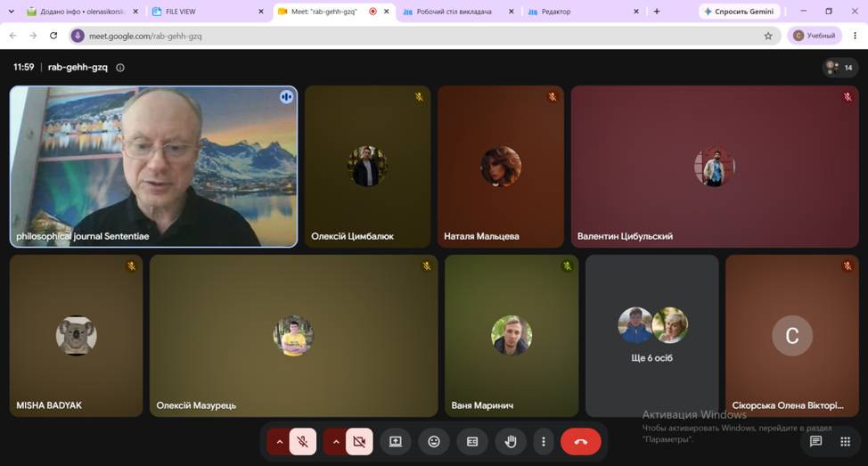Click the red leave call button
Screen dimensions: 868x466
[580, 442]
